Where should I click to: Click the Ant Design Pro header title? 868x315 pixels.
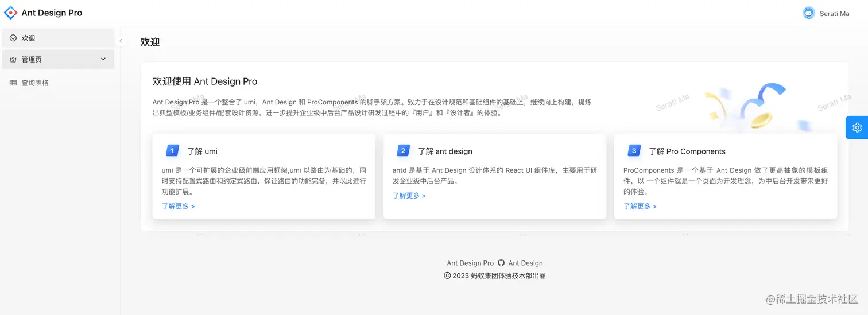pos(52,13)
